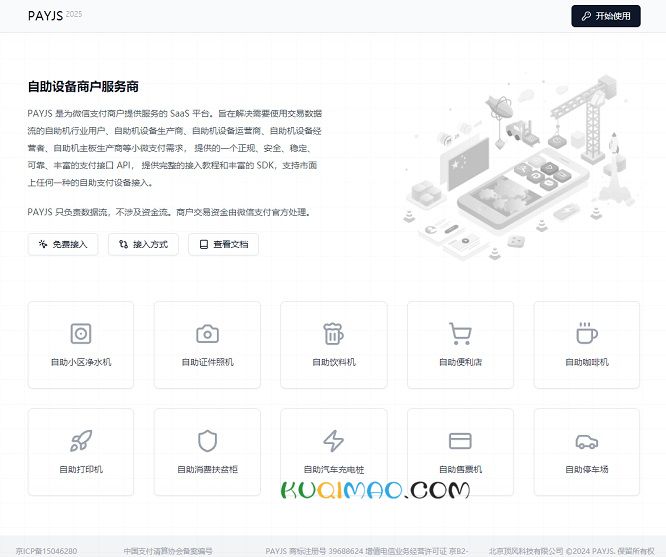Screen dimensions: 666x557
Task: Click the sparkle icon beside 免费接入
Action: point(43,244)
